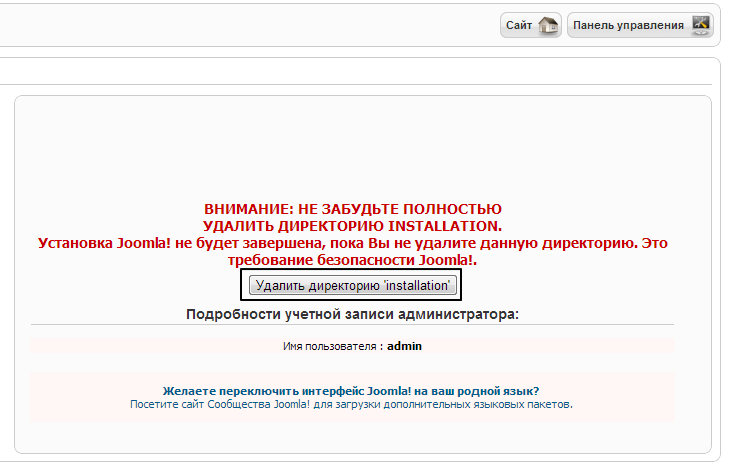The height and width of the screenshot is (464, 730).
Task: Click heading Подробности учетной записи администратора
Action: [x=352, y=315]
